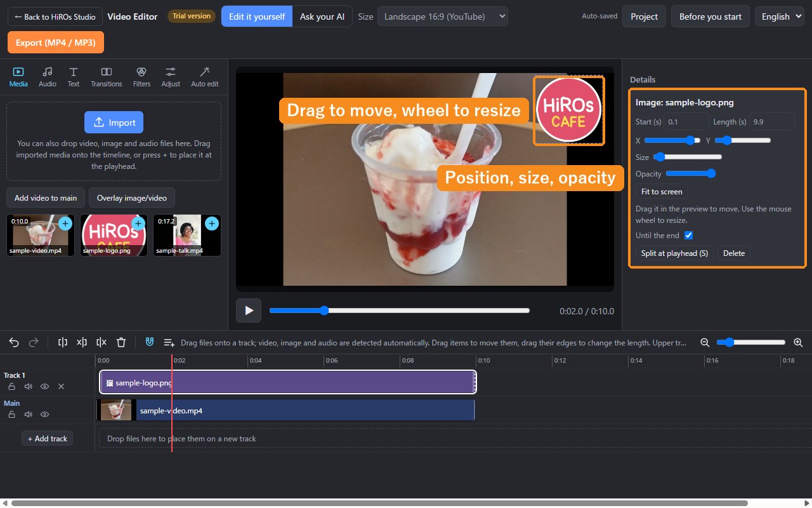This screenshot has height=508, width=812.
Task: Click the + Add track button
Action: 48,439
